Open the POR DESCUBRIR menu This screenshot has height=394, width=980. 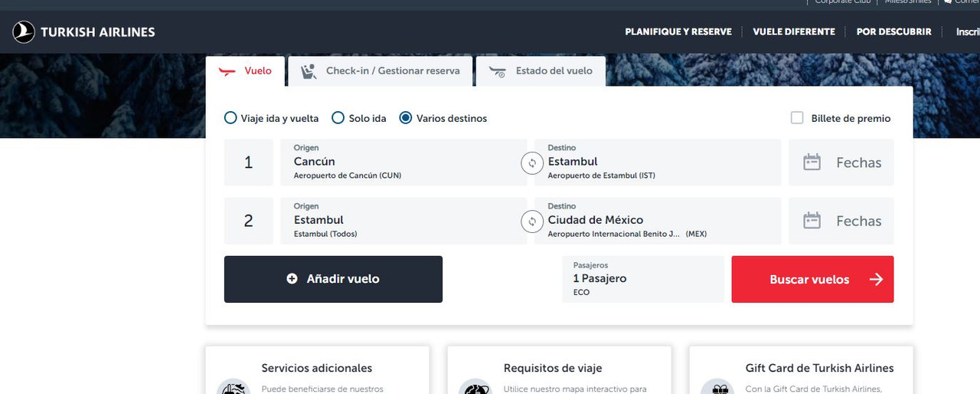click(x=893, y=32)
